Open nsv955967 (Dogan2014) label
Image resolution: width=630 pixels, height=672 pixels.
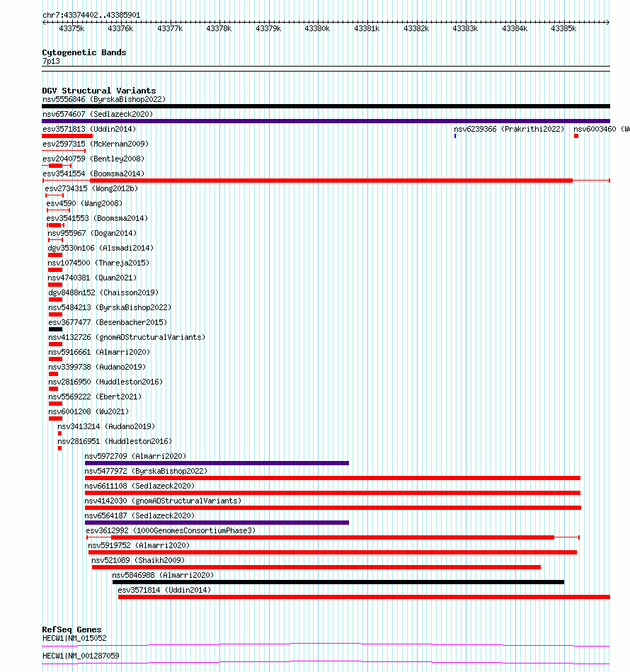tap(92, 233)
